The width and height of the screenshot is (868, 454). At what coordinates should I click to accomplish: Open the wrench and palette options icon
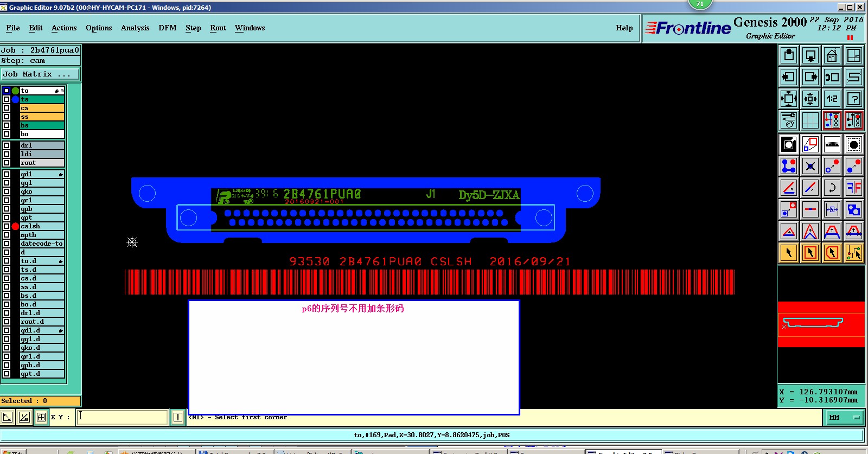point(789,120)
